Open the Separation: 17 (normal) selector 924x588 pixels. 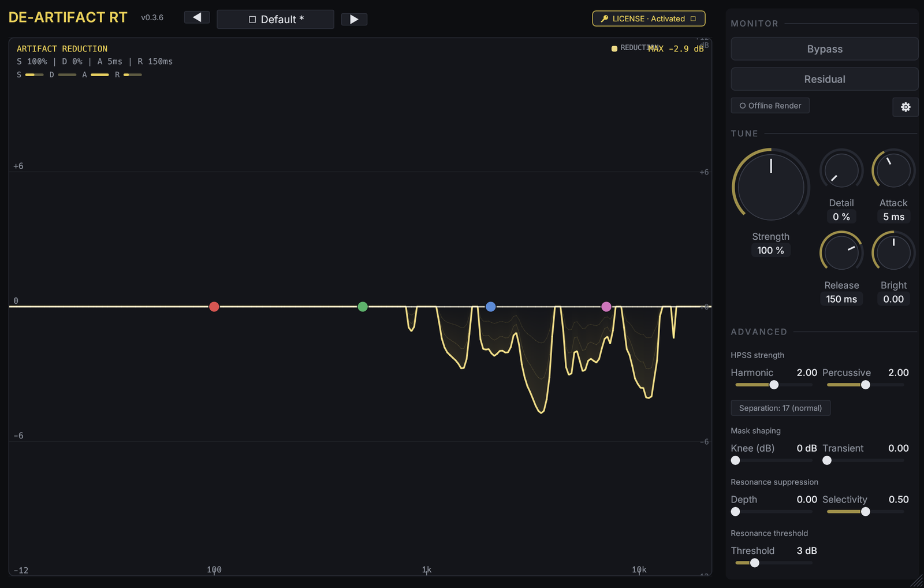tap(780, 408)
